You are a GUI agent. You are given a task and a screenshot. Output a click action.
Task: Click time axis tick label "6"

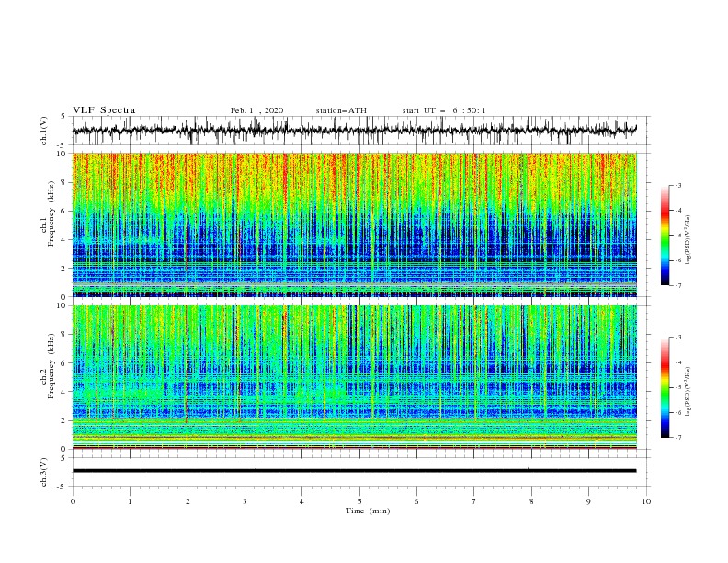[x=416, y=501]
